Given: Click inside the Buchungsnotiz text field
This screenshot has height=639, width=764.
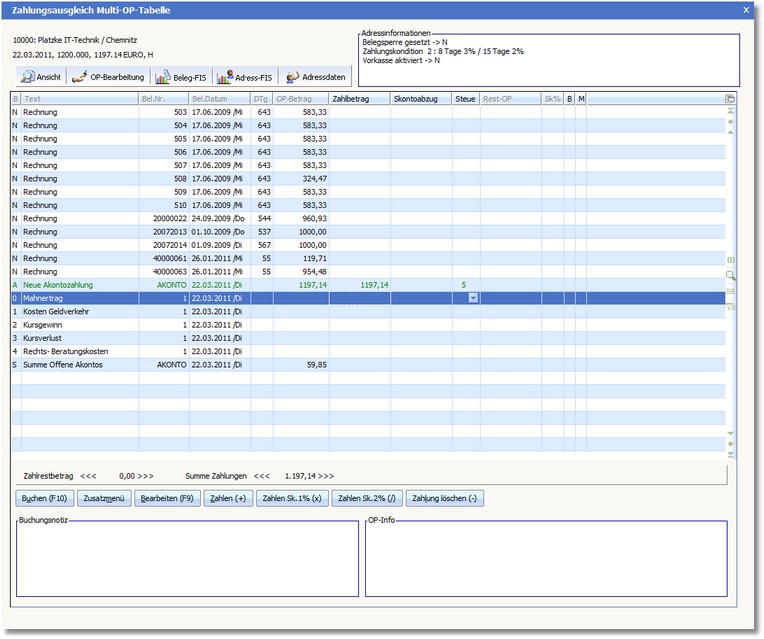Looking at the screenshot, I should coord(187,562).
